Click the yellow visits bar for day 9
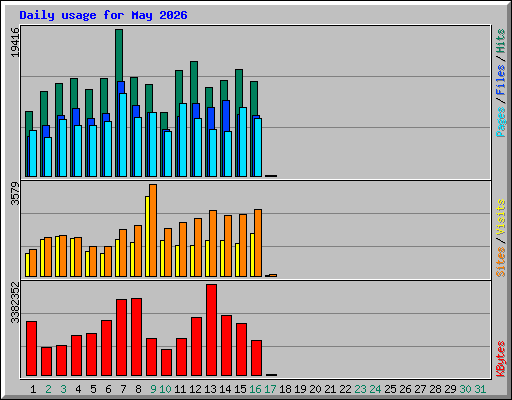The width and height of the screenshot is (512, 400). [x=147, y=236]
